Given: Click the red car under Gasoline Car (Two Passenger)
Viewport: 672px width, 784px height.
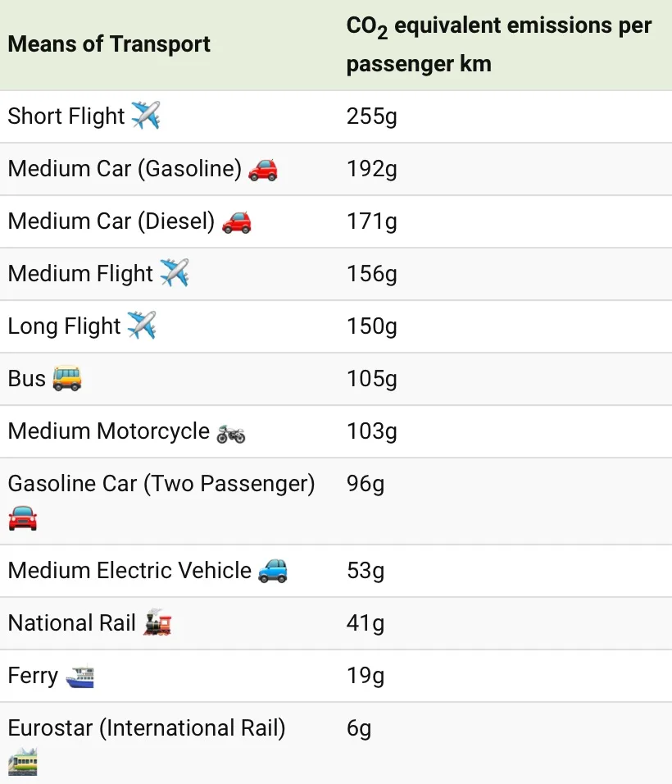Looking at the screenshot, I should [x=23, y=518].
